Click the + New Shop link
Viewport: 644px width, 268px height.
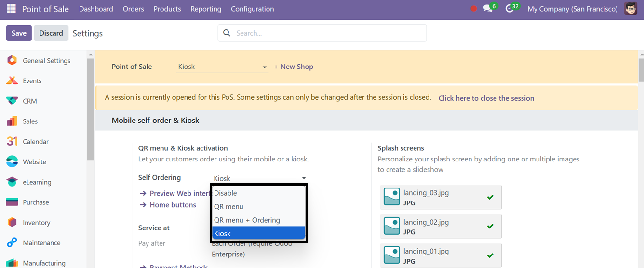(x=294, y=67)
